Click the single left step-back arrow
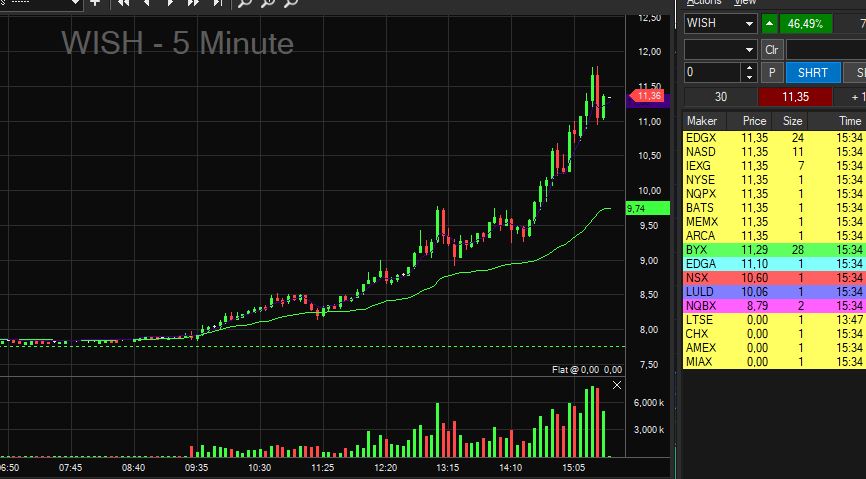The width and height of the screenshot is (866, 479). [147, 3]
